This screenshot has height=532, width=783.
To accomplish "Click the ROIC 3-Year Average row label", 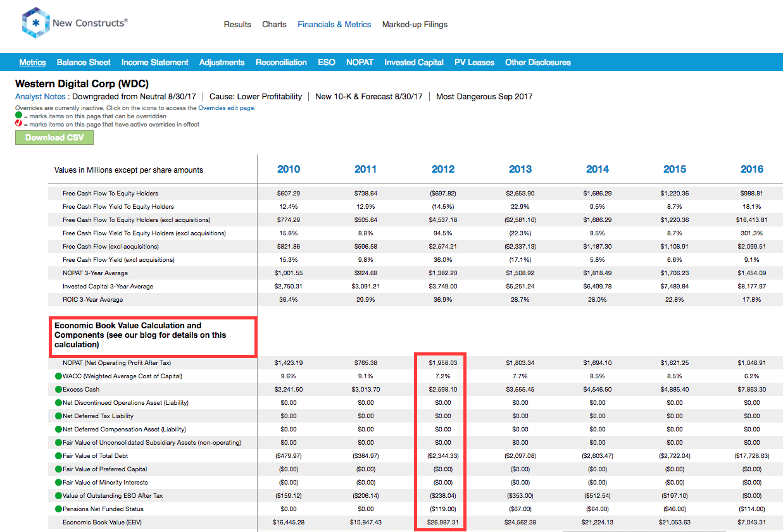I will pos(92,300).
